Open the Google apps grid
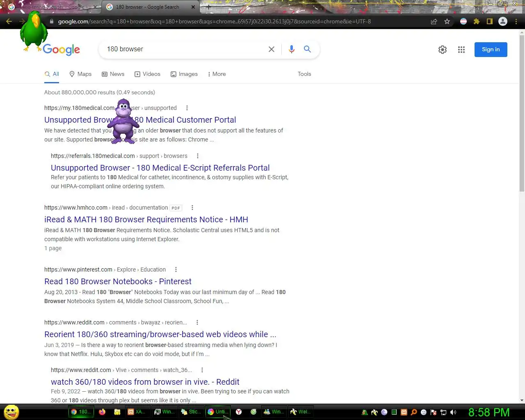The height and width of the screenshot is (420, 525). (x=461, y=50)
